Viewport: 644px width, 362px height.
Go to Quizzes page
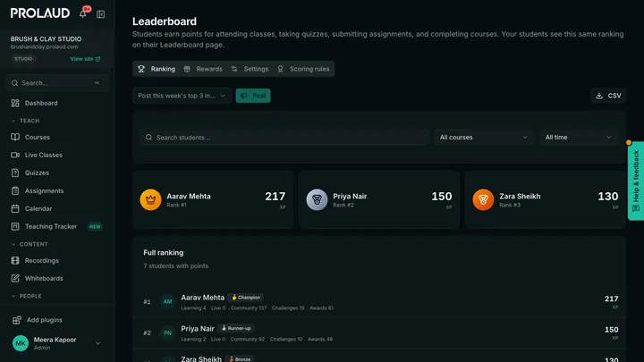[57, 173]
